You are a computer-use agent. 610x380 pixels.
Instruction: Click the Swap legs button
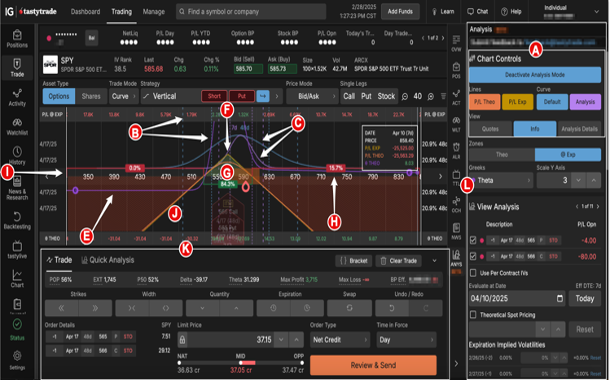[x=349, y=308]
